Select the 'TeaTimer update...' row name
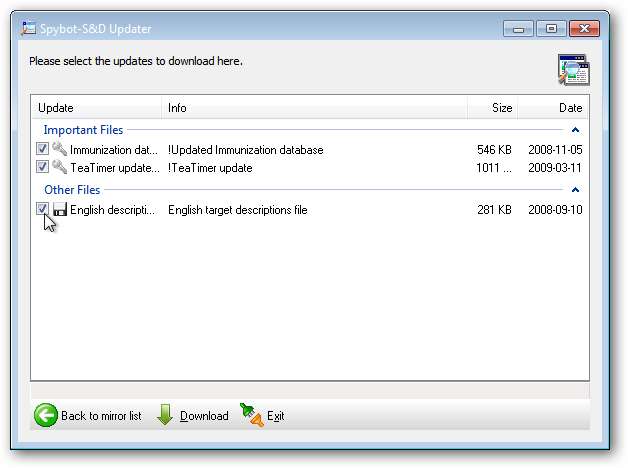 115,168
